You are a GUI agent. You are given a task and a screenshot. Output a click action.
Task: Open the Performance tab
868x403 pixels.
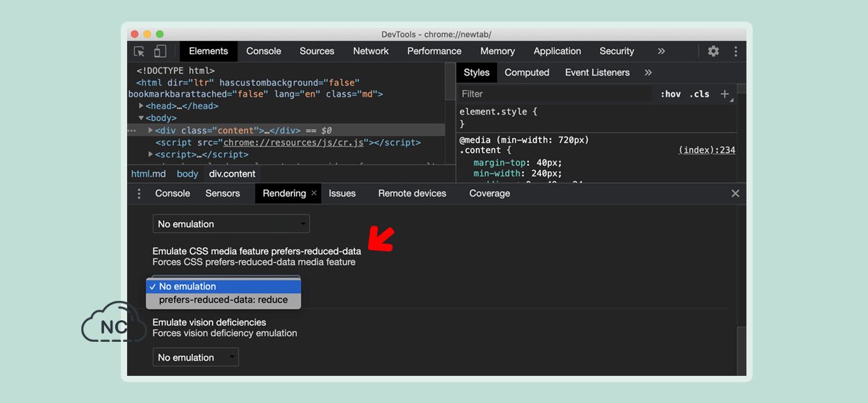click(435, 51)
